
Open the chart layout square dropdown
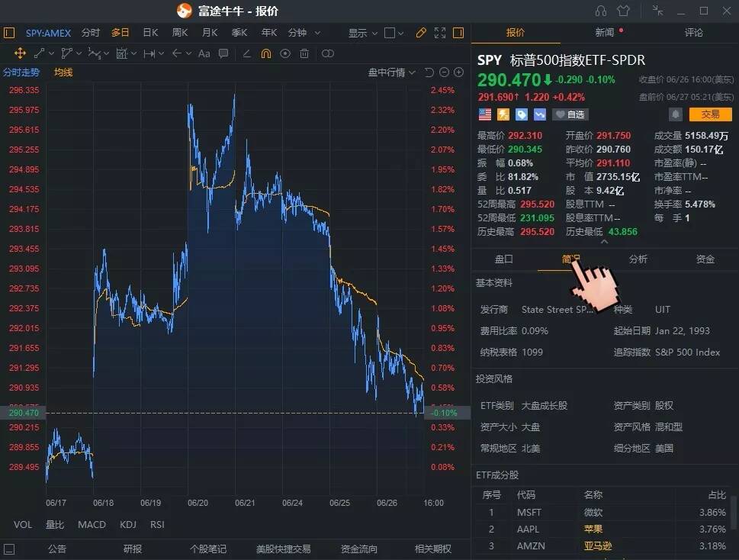coord(394,33)
